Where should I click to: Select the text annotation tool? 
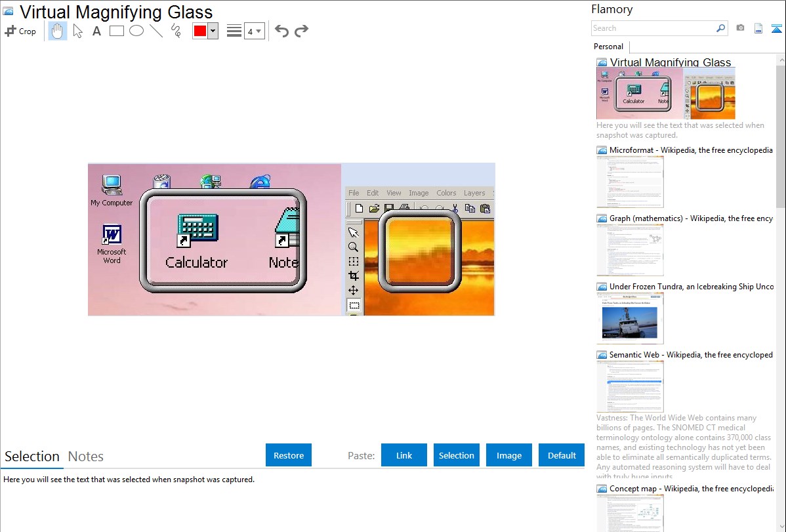tap(96, 31)
